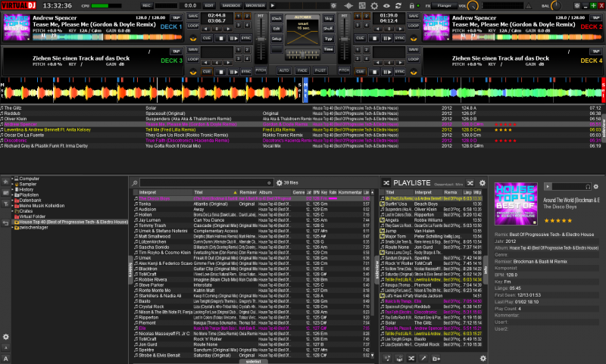Switch mixer panel to 1Deck
This screenshot has width=606, height=364.
pyautogui.click(x=276, y=18)
